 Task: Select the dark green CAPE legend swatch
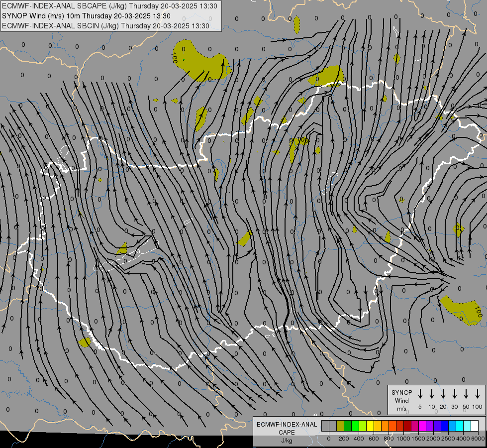coord(348,426)
